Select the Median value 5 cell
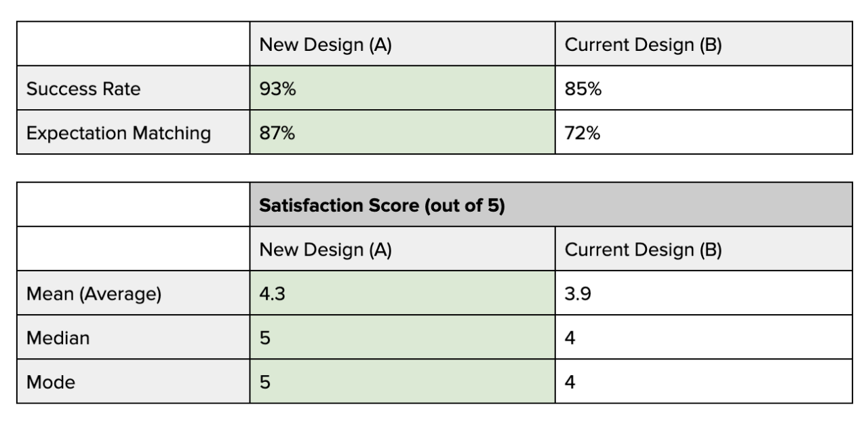 (x=401, y=338)
